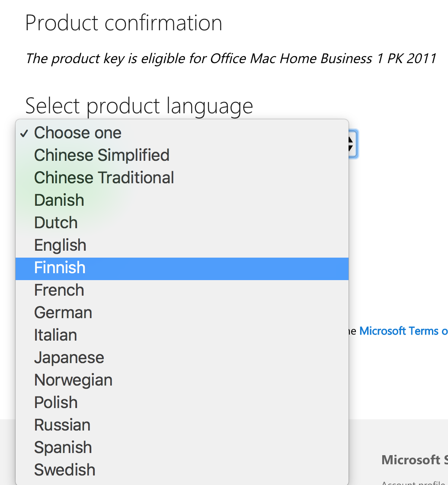
Task: Pick Chinese Simplified option
Action: click(182, 155)
